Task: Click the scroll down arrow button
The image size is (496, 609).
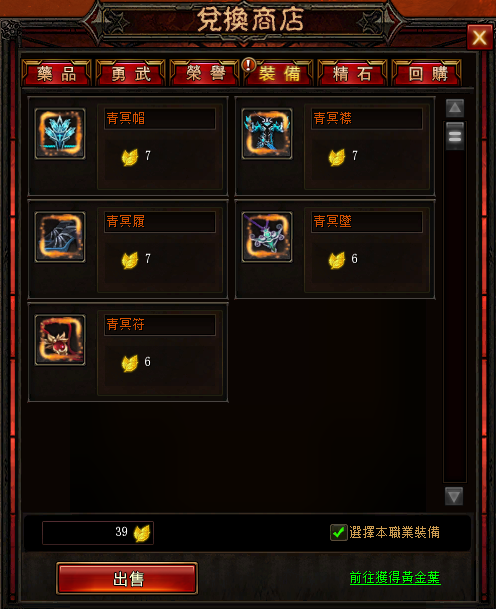Action: point(454,496)
